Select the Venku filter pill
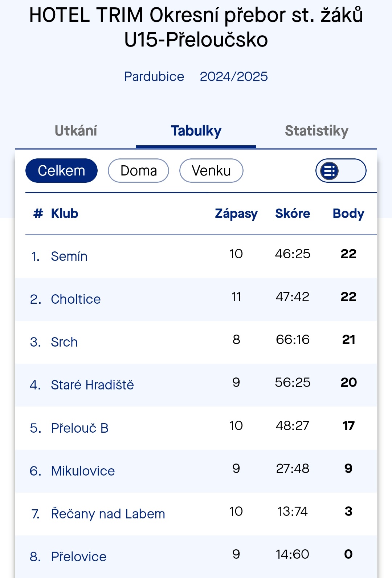The height and width of the screenshot is (578, 392). (211, 170)
